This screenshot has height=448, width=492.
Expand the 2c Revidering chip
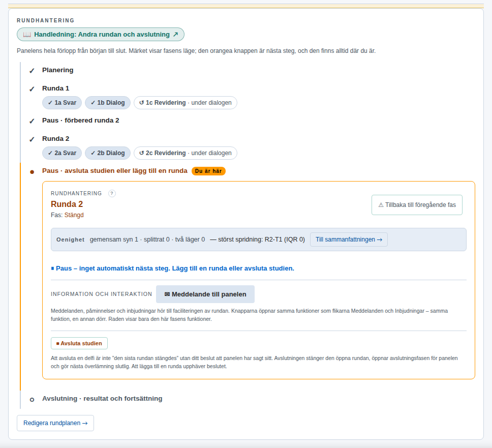186,153
